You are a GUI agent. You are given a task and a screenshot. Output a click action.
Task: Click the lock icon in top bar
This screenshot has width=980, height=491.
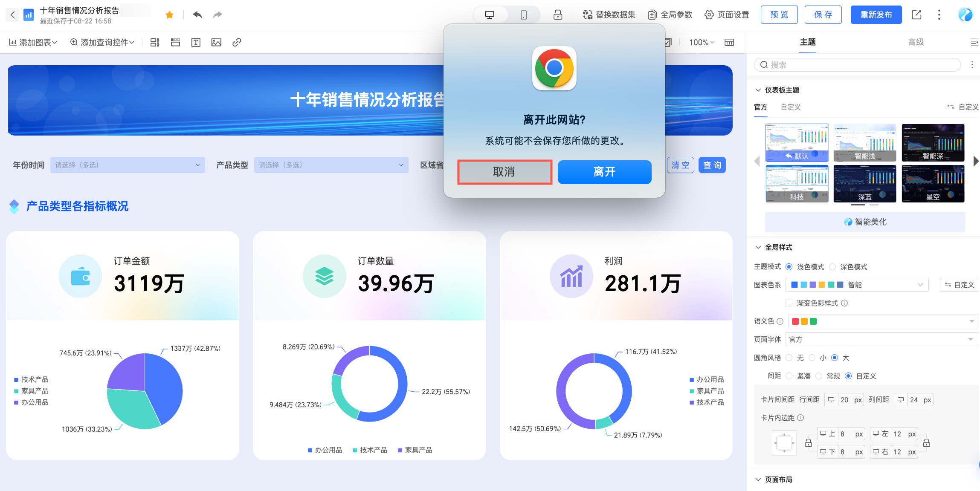pyautogui.click(x=558, y=15)
